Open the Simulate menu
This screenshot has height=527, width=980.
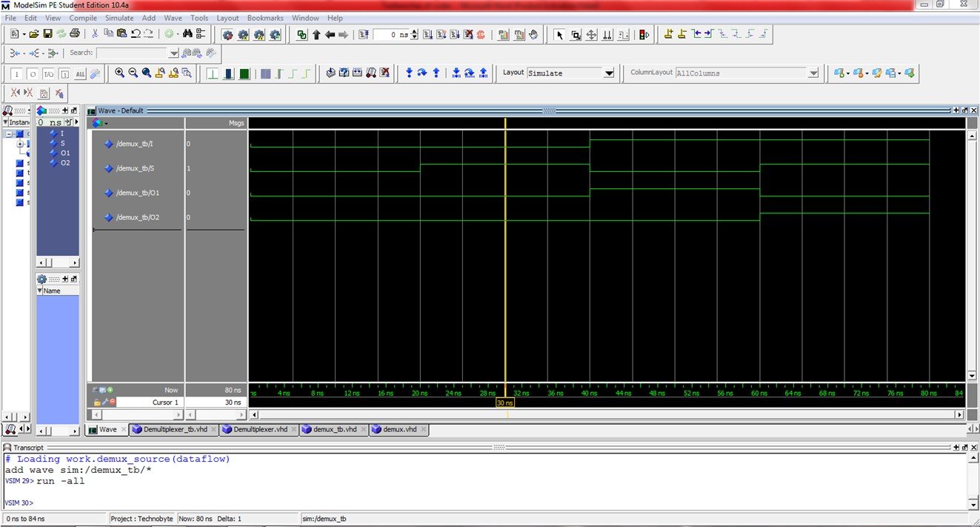point(119,18)
